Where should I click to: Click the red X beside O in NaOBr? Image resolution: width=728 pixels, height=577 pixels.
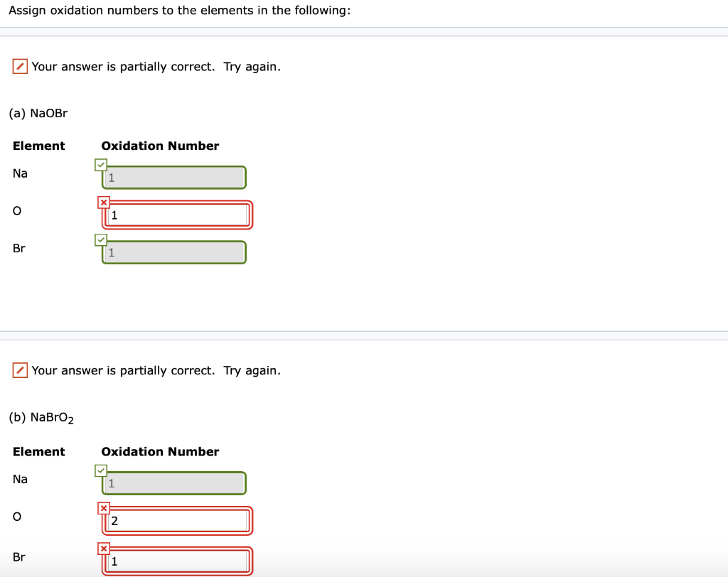coord(103,203)
